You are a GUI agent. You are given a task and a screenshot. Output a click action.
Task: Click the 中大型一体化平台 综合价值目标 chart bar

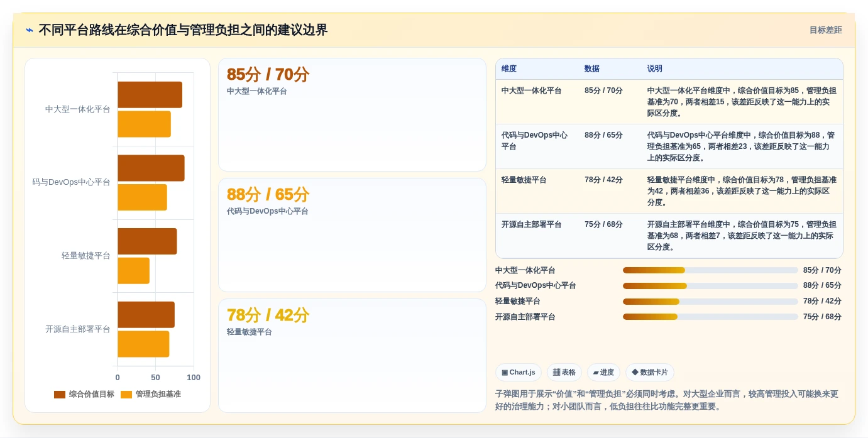coord(150,95)
